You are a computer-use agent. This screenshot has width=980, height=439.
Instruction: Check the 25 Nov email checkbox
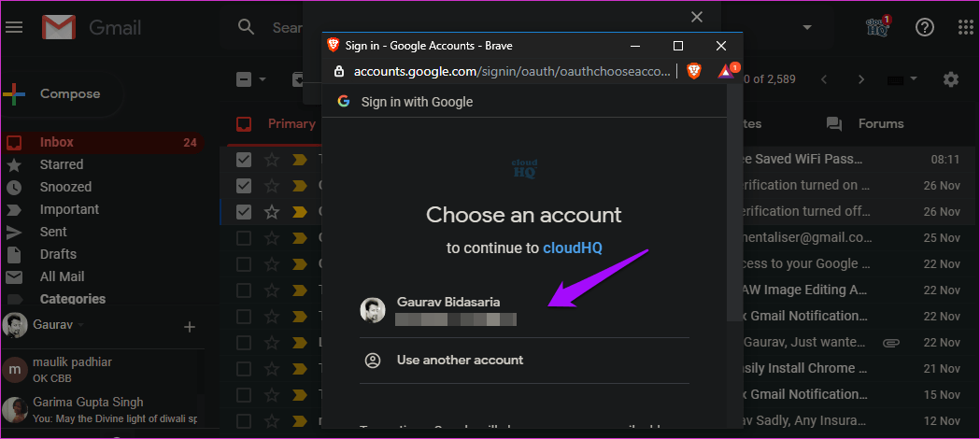244,238
